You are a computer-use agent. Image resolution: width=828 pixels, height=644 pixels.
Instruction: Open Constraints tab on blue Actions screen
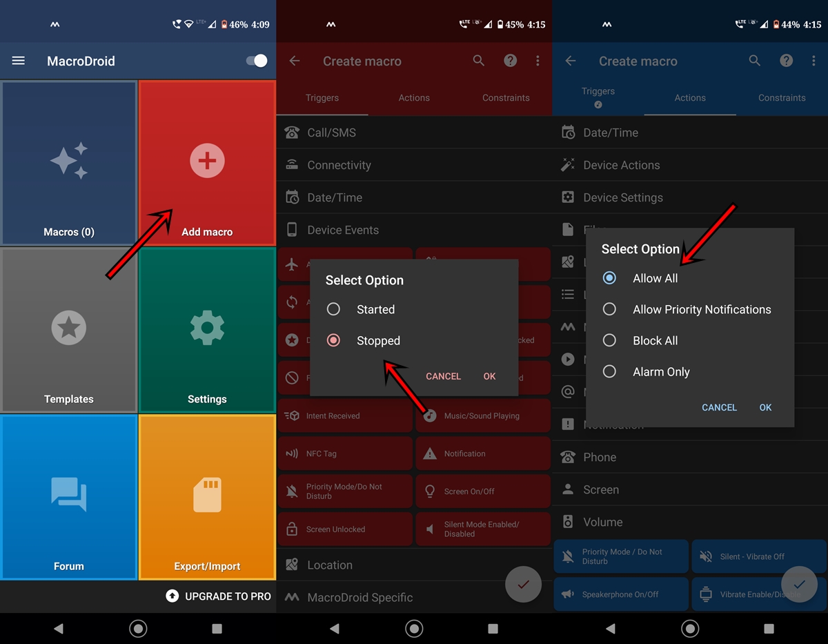(782, 98)
